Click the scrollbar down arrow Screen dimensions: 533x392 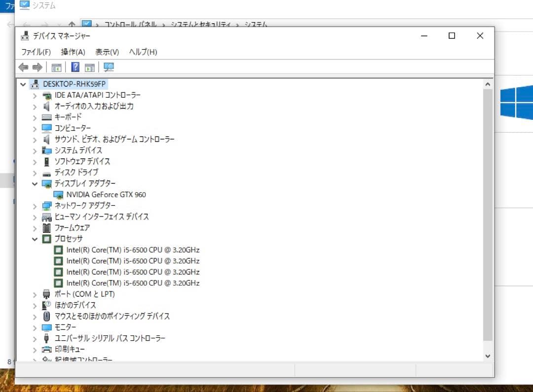[x=488, y=356]
